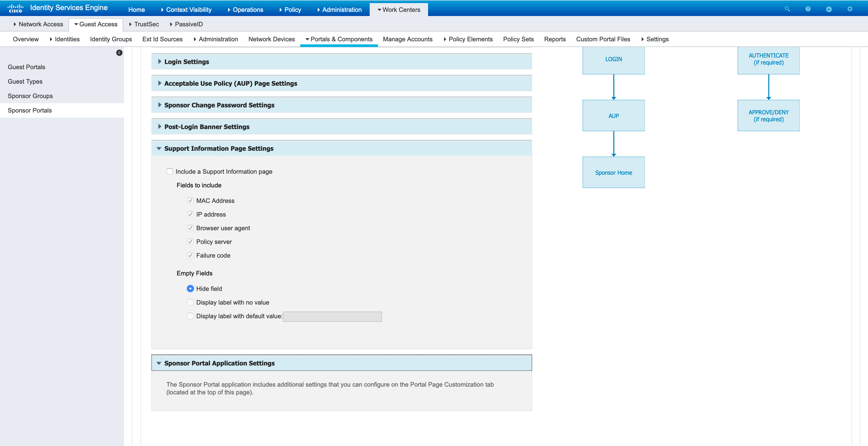This screenshot has height=446, width=868.
Task: Go to Sponsor Groups in sidebar
Action: (x=30, y=96)
